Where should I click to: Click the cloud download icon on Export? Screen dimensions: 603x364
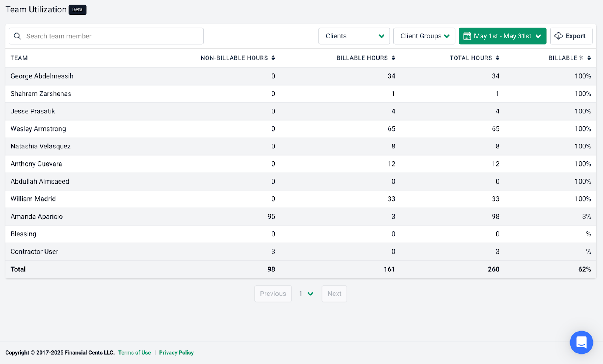click(x=559, y=36)
